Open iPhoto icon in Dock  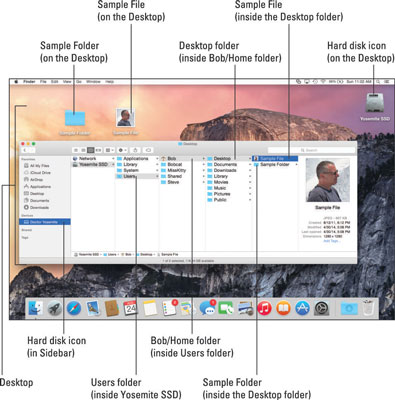point(245,308)
